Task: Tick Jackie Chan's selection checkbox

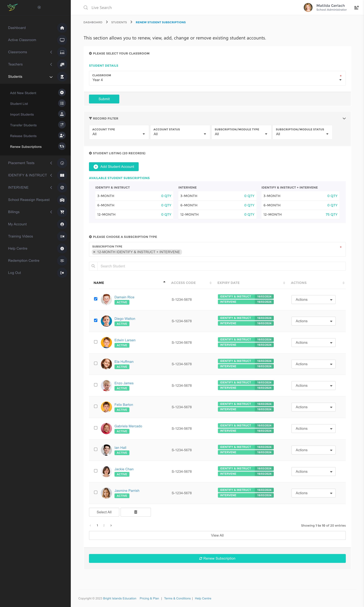Action: [x=96, y=471]
